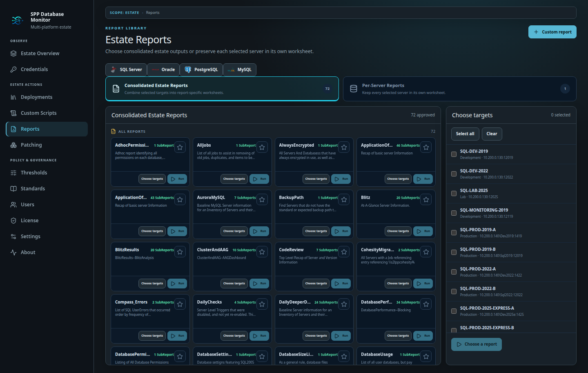
Task: Switch to the MySQL tab
Action: pyautogui.click(x=240, y=70)
